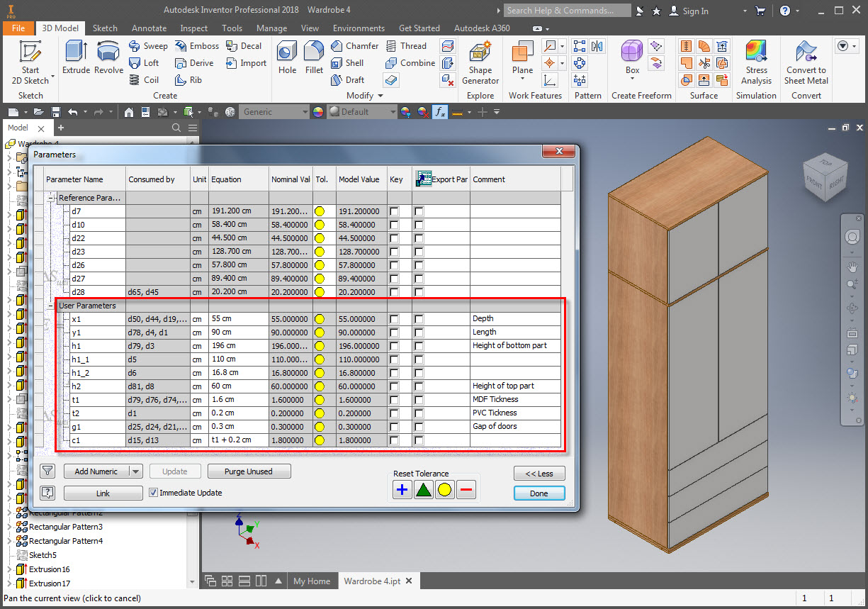Click the Done button
868x609 pixels.
click(539, 493)
